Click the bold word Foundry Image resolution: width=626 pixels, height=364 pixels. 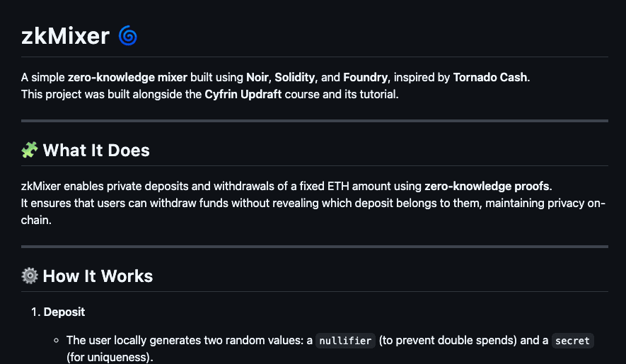[x=366, y=77]
